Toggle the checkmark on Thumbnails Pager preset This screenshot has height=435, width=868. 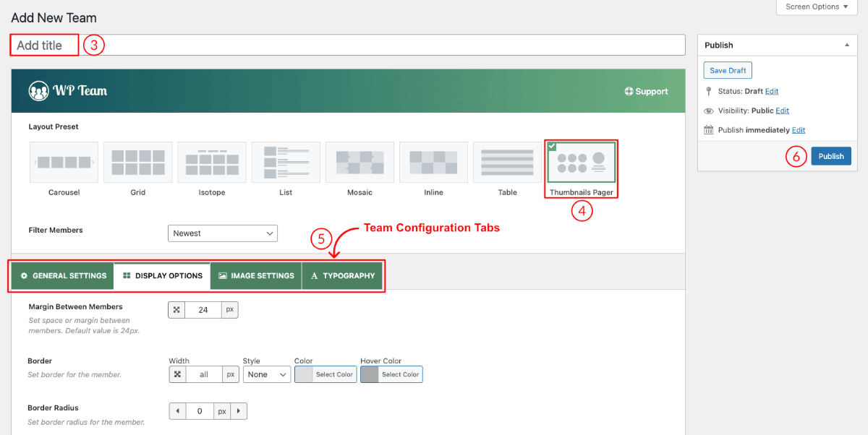tap(553, 146)
